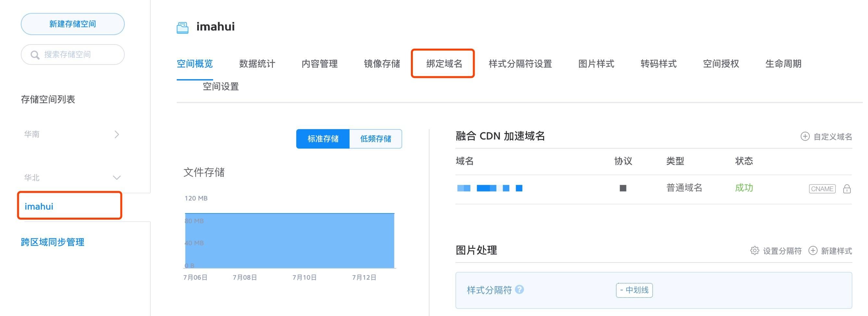Click the 状态 column header
Viewport: 868px width, 316px height.
[x=744, y=161]
